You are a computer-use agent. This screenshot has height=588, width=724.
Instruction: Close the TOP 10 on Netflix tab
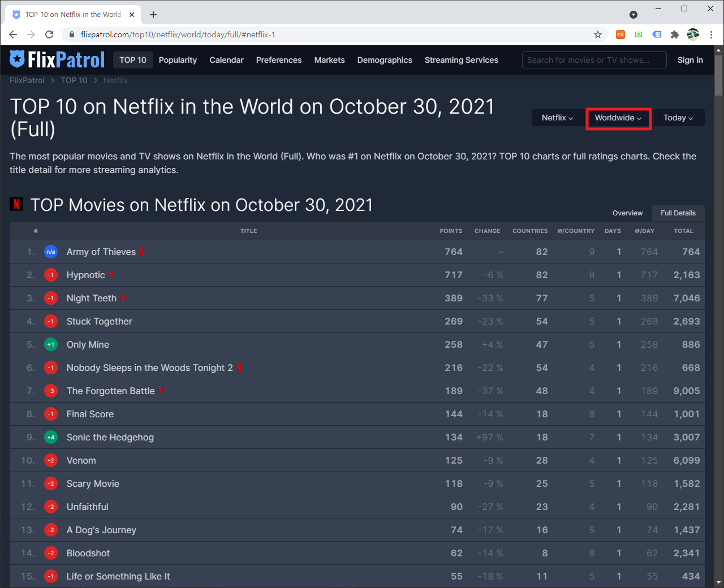(x=132, y=15)
